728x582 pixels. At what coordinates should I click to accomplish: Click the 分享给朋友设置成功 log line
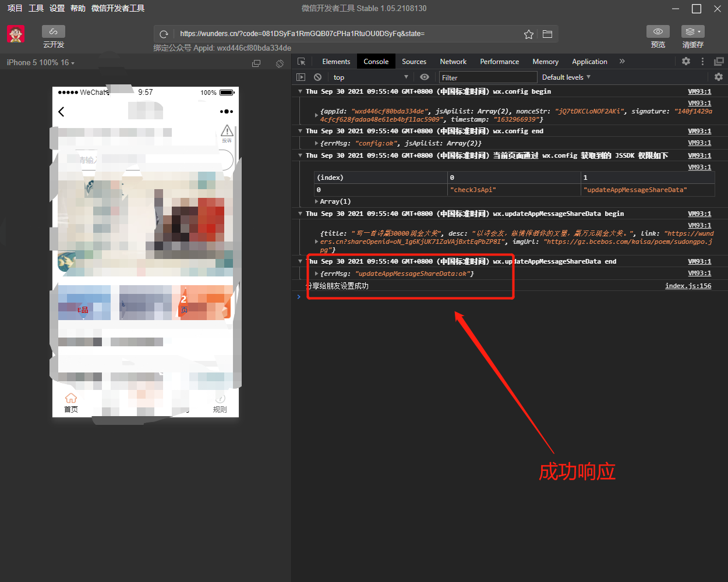337,286
